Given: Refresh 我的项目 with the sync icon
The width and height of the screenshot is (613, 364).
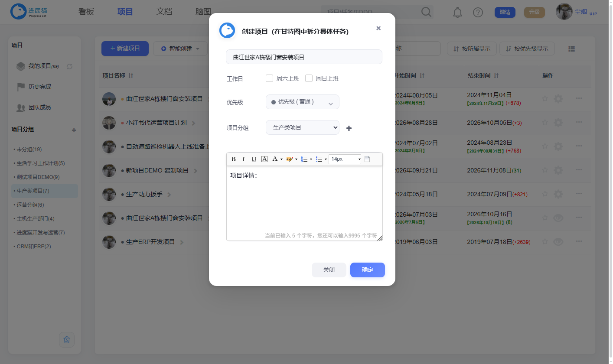Looking at the screenshot, I should [x=69, y=66].
